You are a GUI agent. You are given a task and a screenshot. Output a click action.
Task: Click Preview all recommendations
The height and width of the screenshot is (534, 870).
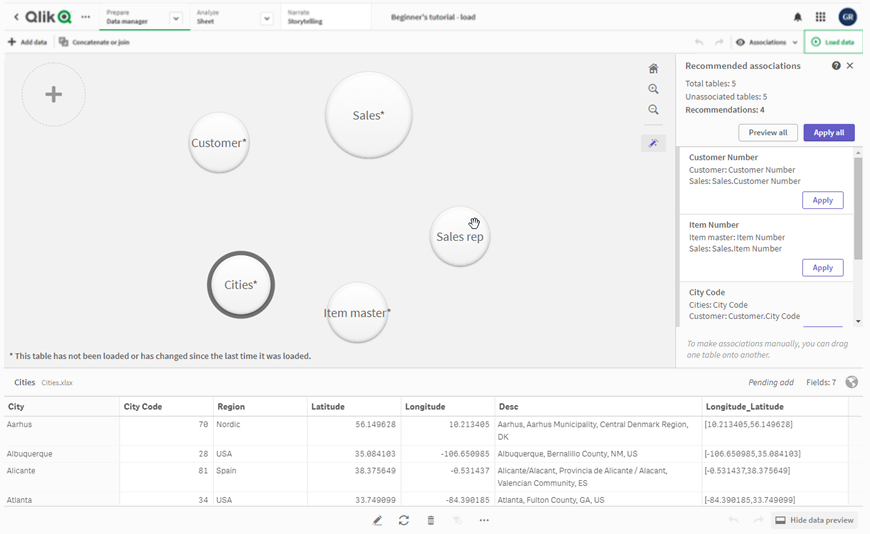(768, 133)
